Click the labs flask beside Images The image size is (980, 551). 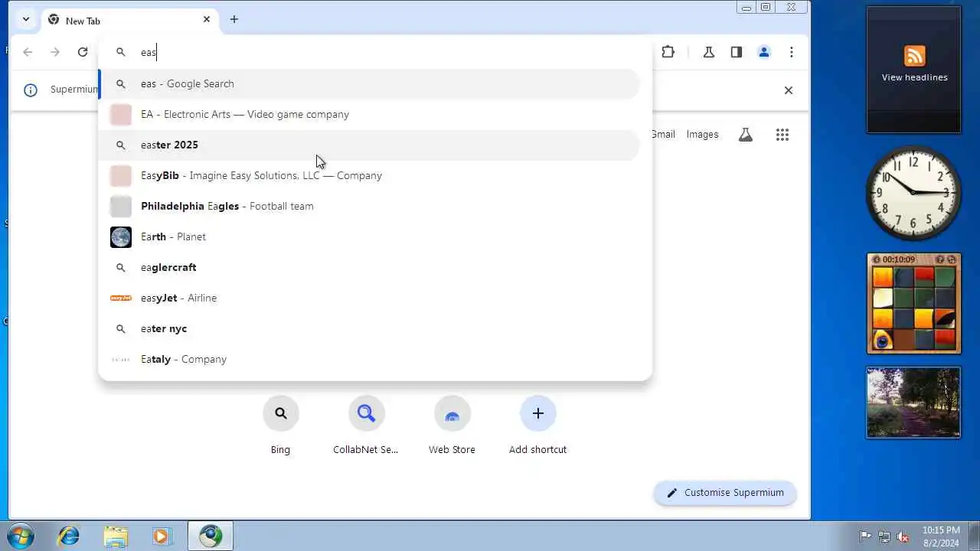(746, 135)
